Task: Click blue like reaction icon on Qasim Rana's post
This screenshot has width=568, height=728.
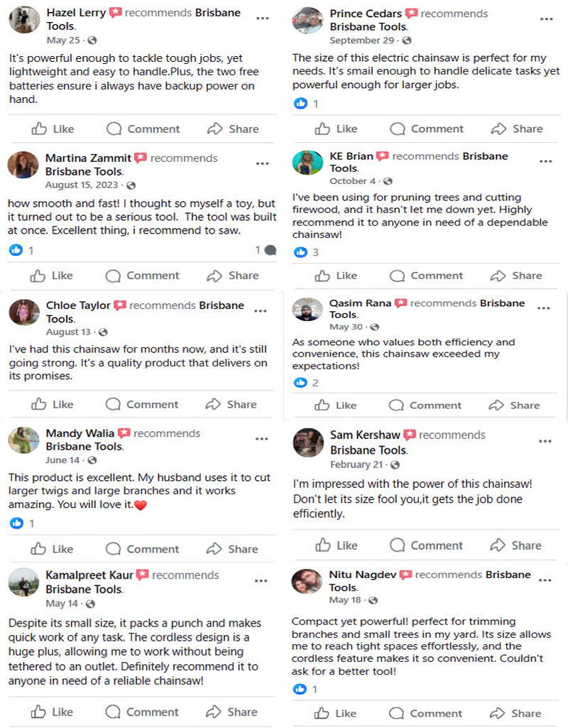Action: (x=301, y=383)
